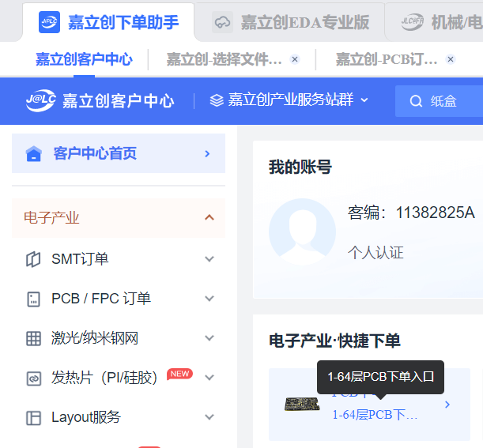
Task: Collapse the 电子产业 section chevron
Action: point(209,218)
